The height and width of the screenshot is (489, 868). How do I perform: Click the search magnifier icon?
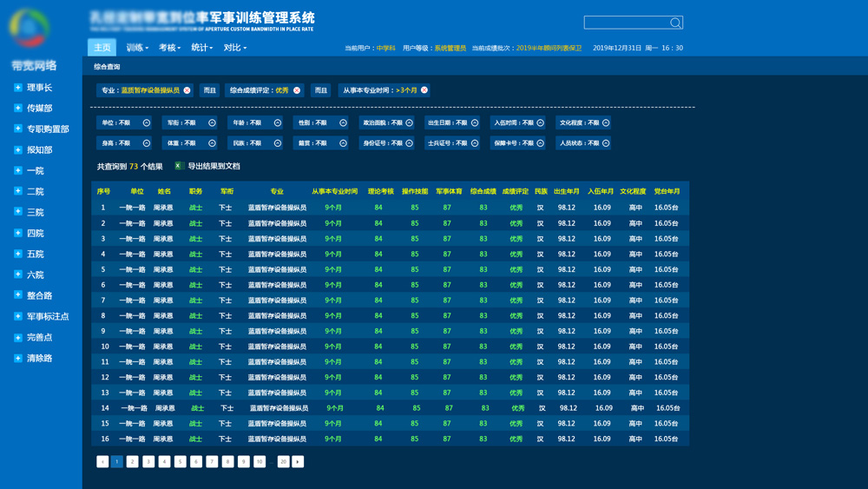coord(675,23)
